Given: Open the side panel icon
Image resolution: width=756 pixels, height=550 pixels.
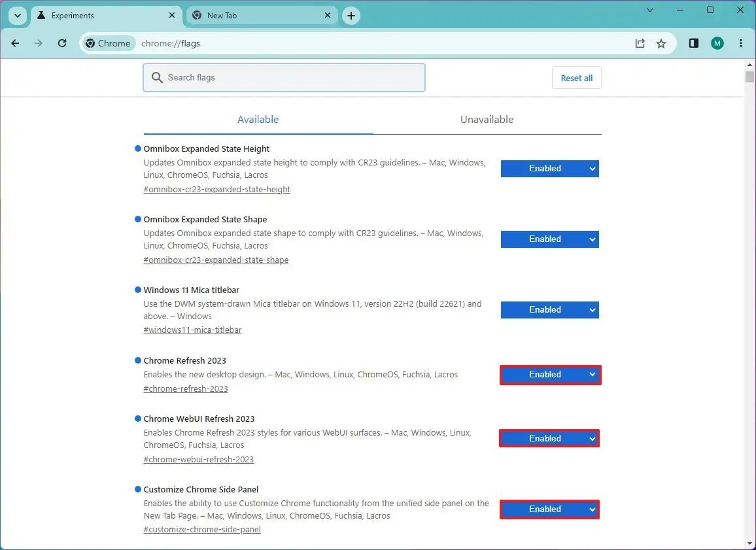Looking at the screenshot, I should (693, 43).
